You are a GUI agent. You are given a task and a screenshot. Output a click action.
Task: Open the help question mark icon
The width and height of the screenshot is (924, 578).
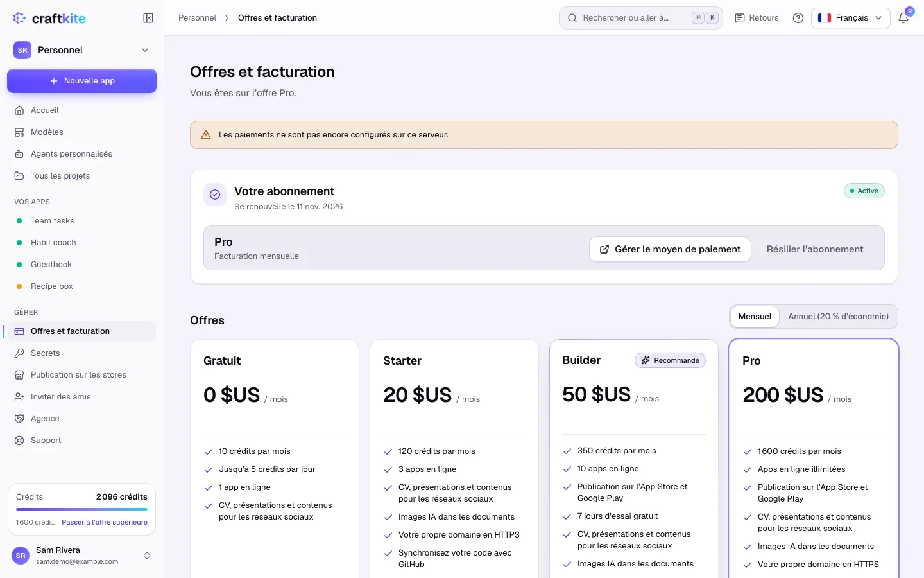pyautogui.click(x=798, y=18)
